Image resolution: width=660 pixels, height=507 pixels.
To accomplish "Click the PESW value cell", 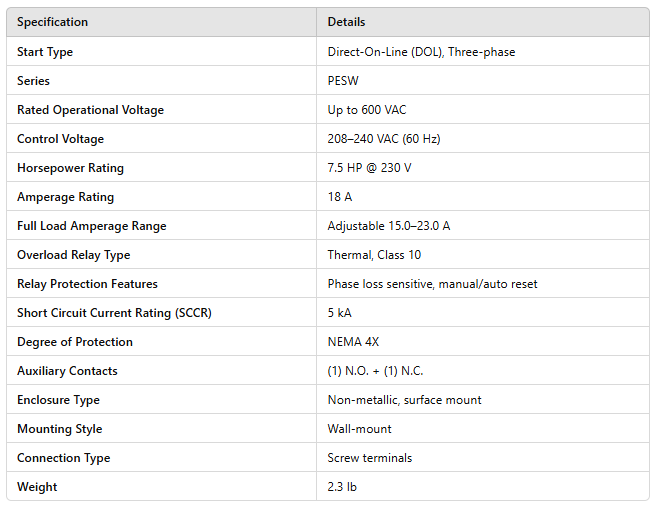I will coord(343,81).
